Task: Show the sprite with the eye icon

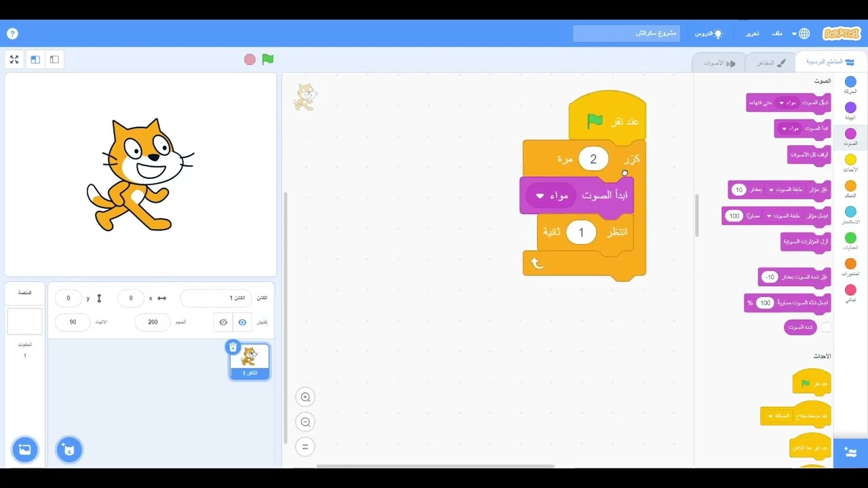Action: click(242, 322)
